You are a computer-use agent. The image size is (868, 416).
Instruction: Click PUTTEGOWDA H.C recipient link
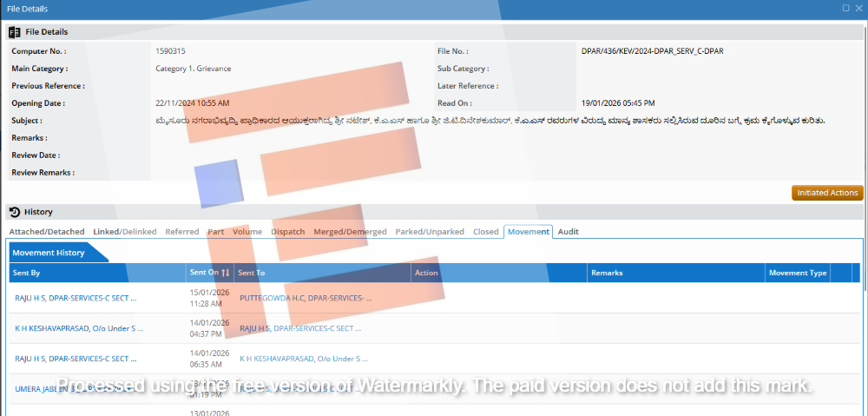tap(305, 298)
